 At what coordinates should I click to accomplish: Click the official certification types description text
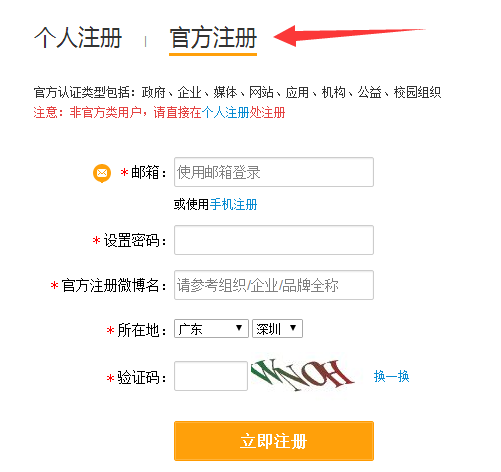coord(237,92)
